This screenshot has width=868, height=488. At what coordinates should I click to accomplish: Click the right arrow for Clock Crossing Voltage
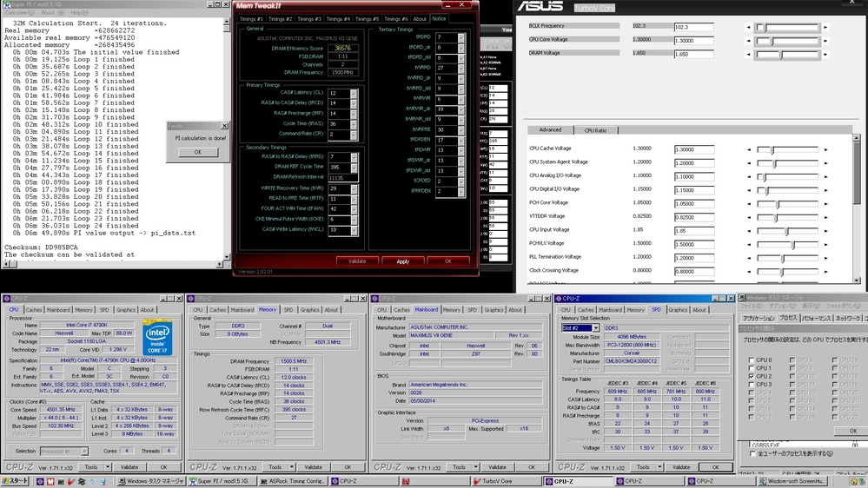pyautogui.click(x=825, y=272)
